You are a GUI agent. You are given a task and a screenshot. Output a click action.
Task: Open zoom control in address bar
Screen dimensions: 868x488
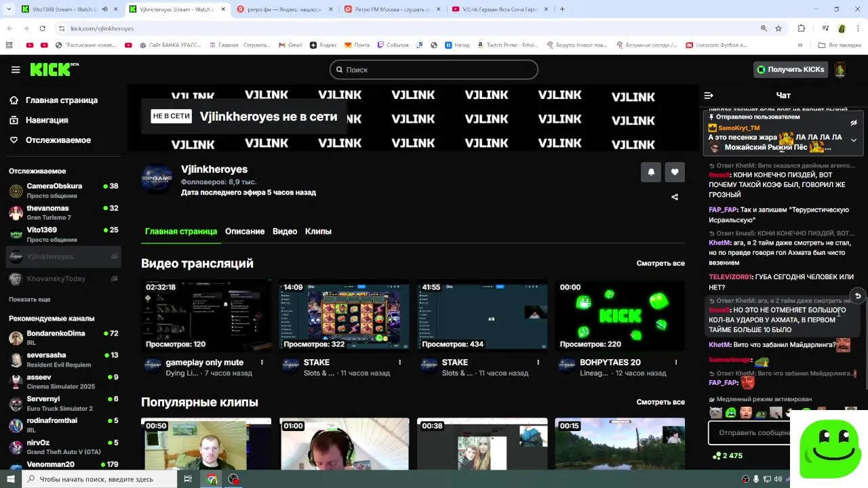[764, 28]
